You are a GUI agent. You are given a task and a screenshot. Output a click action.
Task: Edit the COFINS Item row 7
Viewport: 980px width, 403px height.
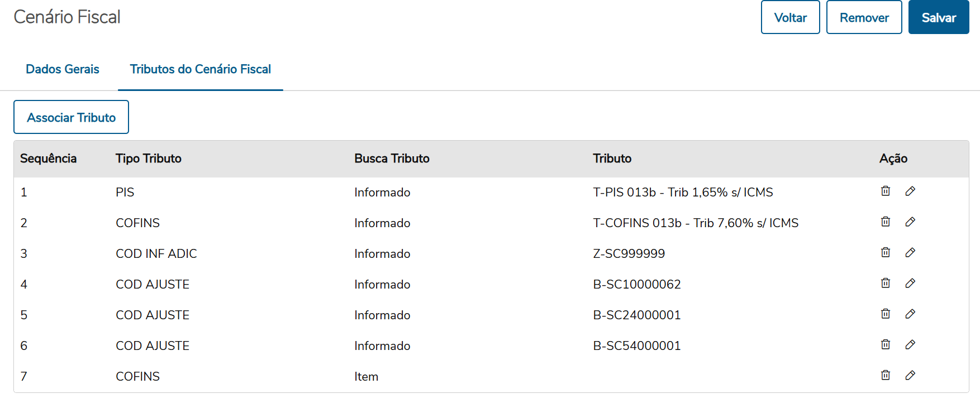tap(910, 376)
